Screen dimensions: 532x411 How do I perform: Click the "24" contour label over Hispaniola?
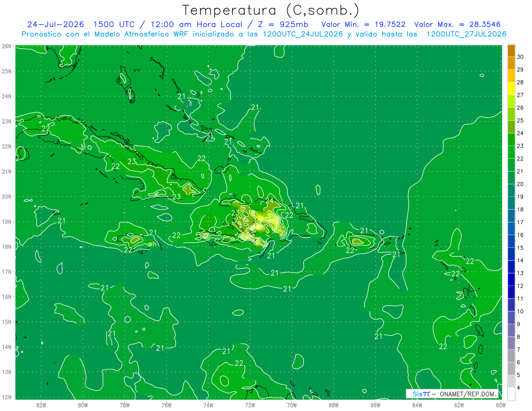click(x=270, y=200)
